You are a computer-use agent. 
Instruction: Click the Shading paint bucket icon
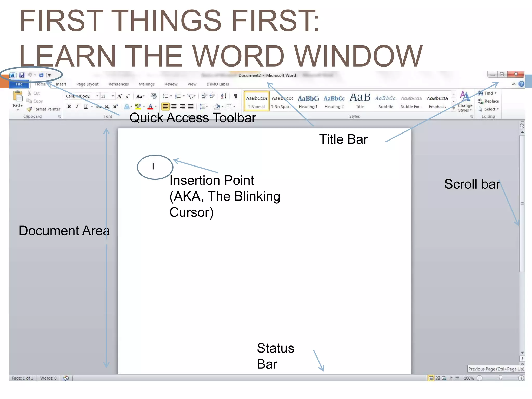217,107
